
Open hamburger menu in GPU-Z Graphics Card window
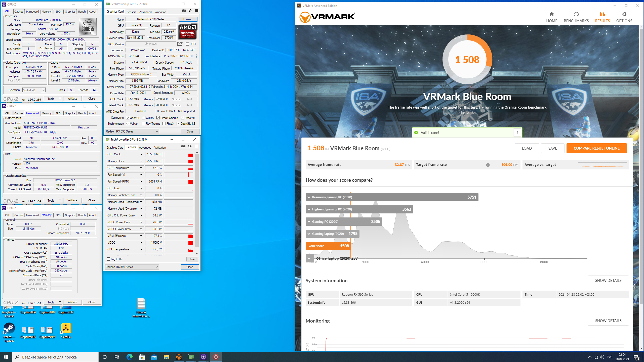(196, 11)
